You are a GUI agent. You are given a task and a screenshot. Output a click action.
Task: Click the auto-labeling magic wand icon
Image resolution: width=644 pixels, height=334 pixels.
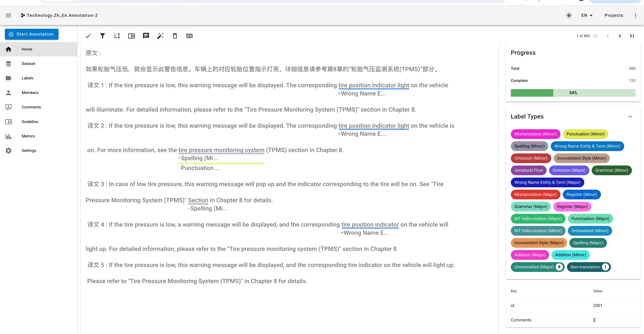tap(160, 36)
